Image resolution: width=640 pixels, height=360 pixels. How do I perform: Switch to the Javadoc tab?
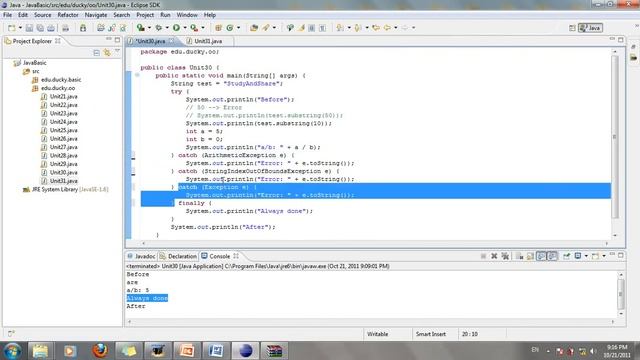tap(141, 256)
